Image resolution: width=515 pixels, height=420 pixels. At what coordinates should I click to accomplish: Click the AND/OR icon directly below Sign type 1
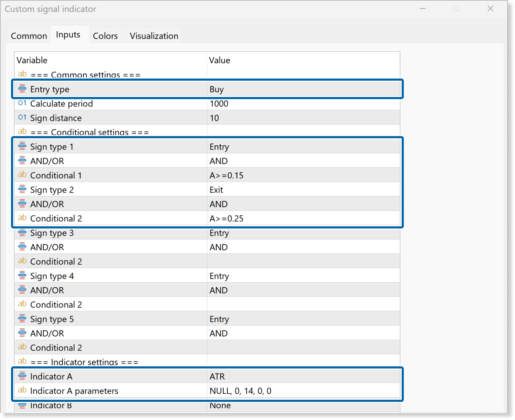[x=22, y=160]
